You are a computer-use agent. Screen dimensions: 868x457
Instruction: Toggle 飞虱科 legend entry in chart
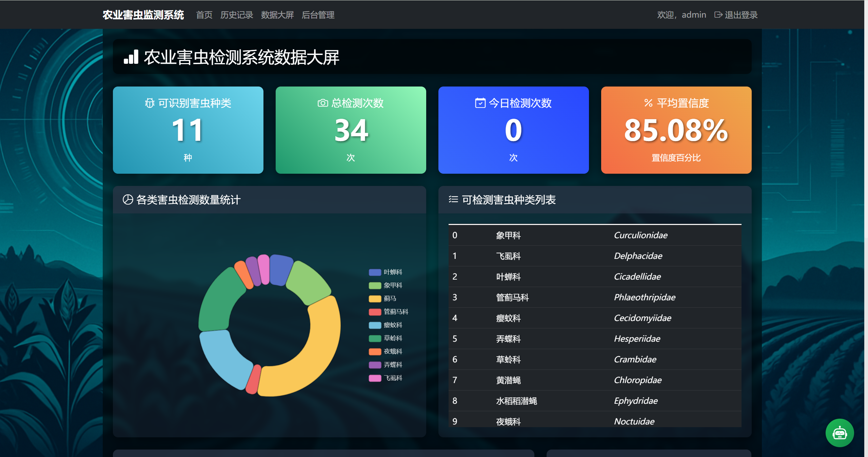click(x=386, y=378)
